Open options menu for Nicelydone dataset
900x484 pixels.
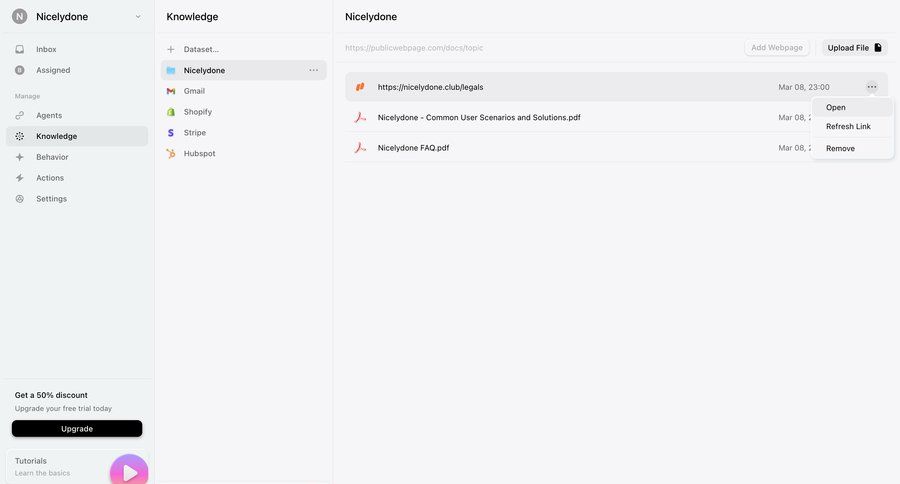(313, 70)
